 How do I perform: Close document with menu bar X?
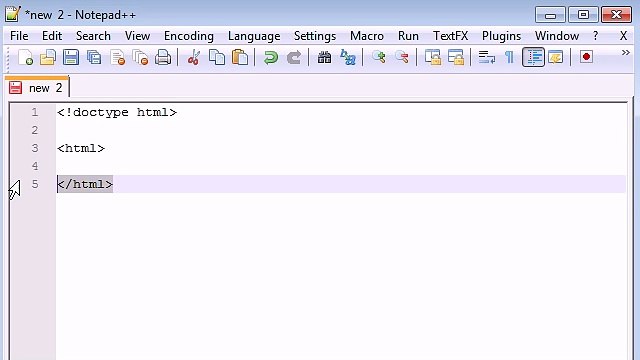[x=623, y=36]
